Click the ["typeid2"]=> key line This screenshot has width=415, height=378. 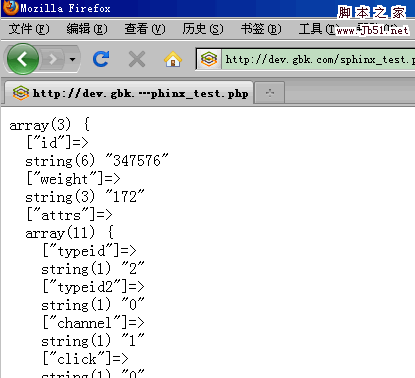coord(93,287)
